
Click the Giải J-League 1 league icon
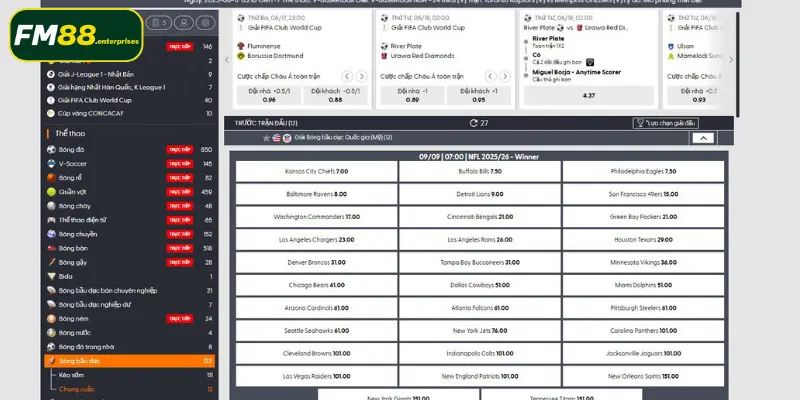51,74
